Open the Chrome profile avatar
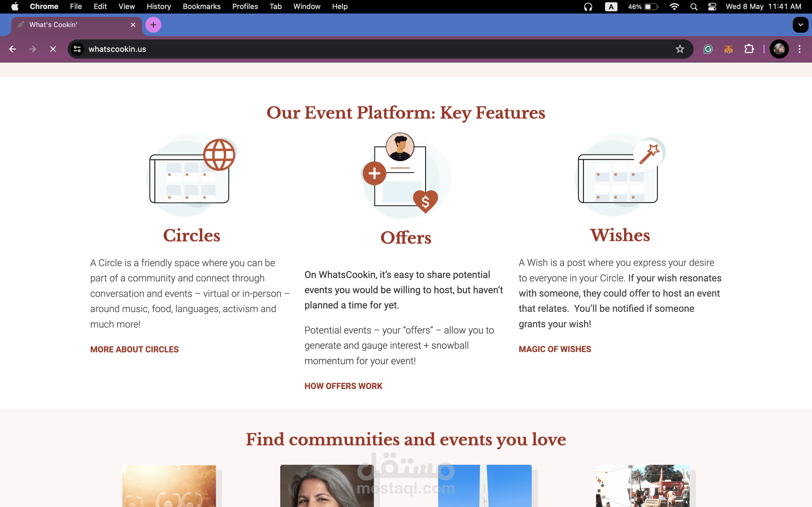The image size is (812, 507). pyautogui.click(x=779, y=49)
